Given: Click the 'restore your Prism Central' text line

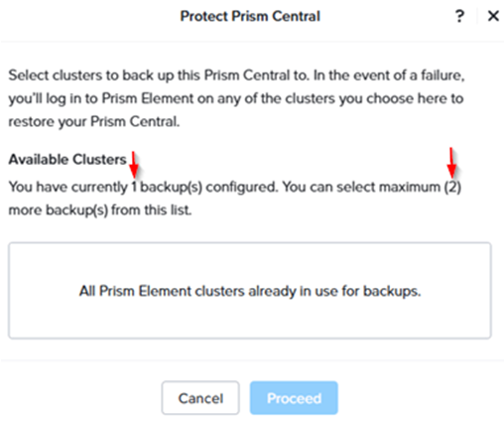Looking at the screenshot, I should click(x=94, y=121).
